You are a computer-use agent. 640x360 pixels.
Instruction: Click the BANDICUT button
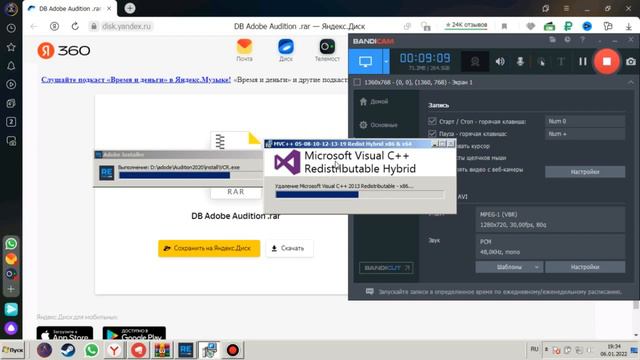pos(386,268)
